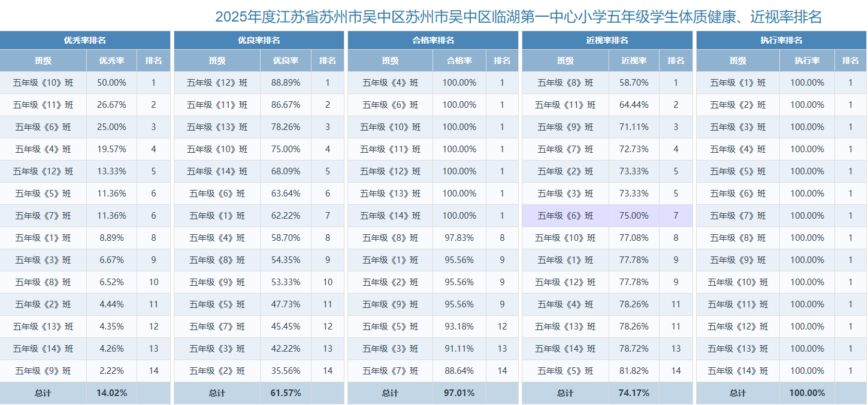Click rank 1 beside 五年级《4》班 in 合格率 table

[501, 83]
